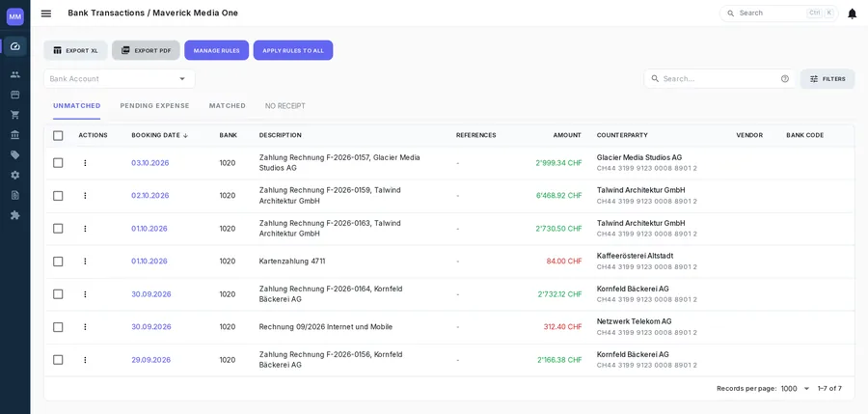Select checkbox for the 6'468.92 CHF transaction

click(58, 196)
